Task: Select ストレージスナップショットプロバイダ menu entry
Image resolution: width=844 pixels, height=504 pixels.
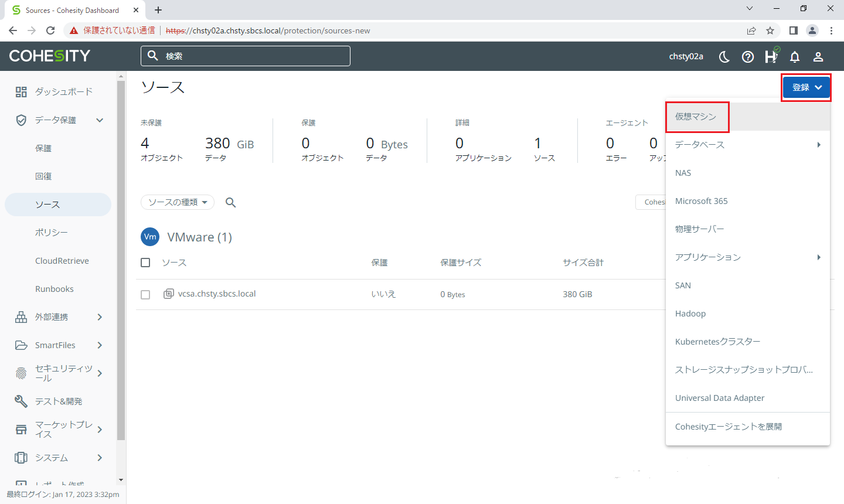Action: [748, 370]
